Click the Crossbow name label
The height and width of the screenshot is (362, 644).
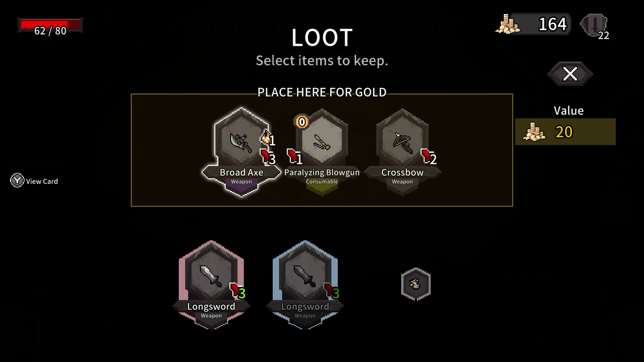402,172
